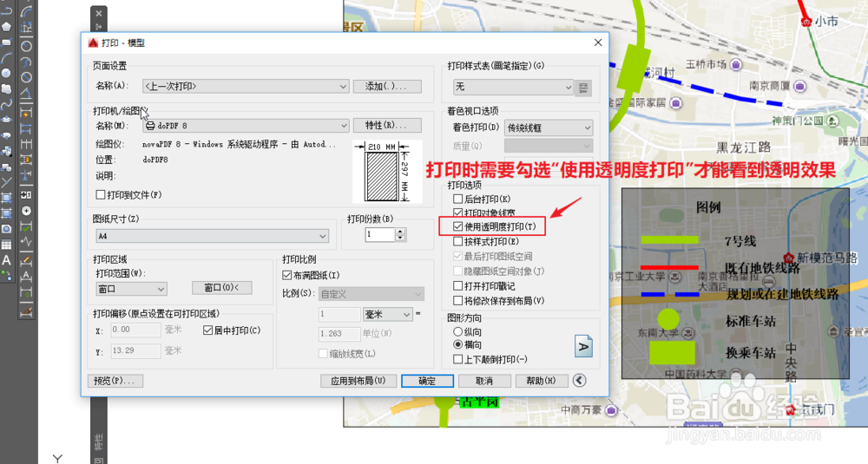Enable 将修改保存到布局 checkbox
The height and width of the screenshot is (464, 868).
[457, 301]
